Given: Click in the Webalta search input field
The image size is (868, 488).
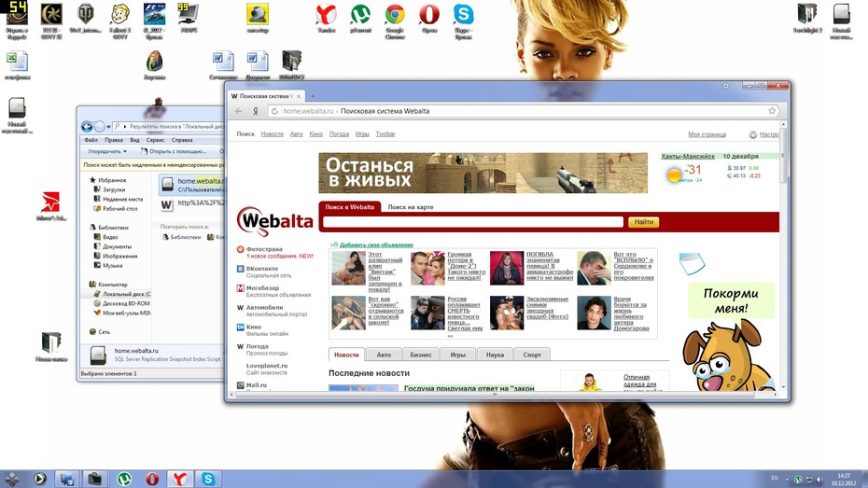Looking at the screenshot, I should pos(473,222).
